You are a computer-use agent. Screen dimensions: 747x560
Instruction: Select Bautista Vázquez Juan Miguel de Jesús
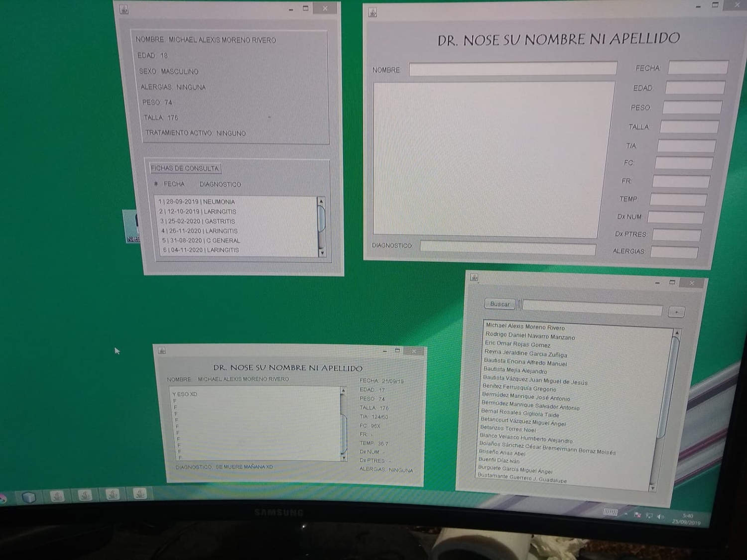535,380
